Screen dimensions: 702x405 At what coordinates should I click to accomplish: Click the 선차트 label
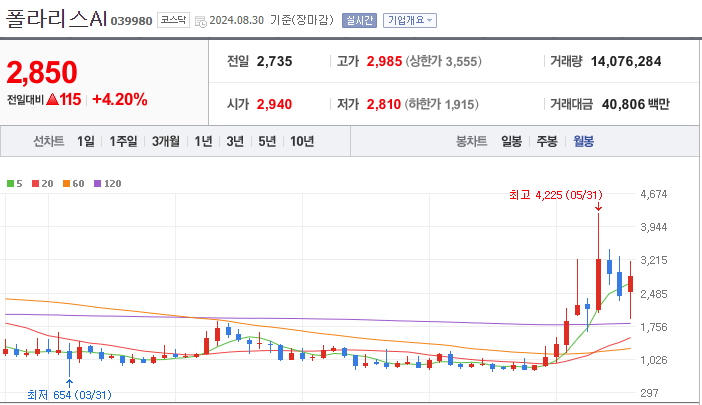click(x=48, y=141)
